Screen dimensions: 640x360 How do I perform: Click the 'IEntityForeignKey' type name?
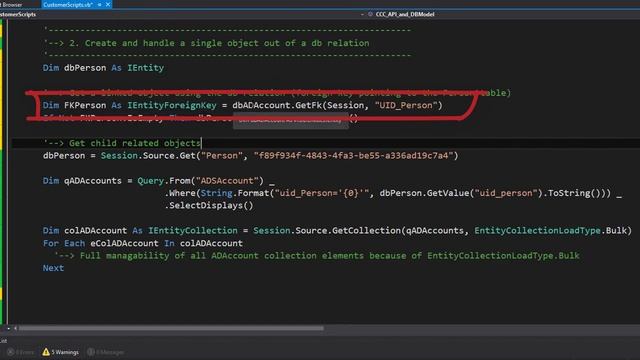[x=172, y=105]
